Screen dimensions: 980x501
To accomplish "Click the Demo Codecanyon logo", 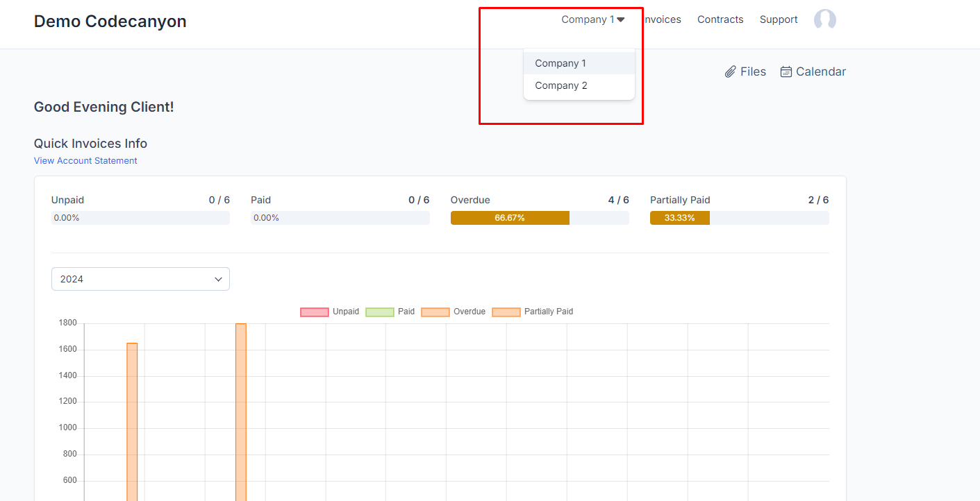I will click(x=110, y=21).
